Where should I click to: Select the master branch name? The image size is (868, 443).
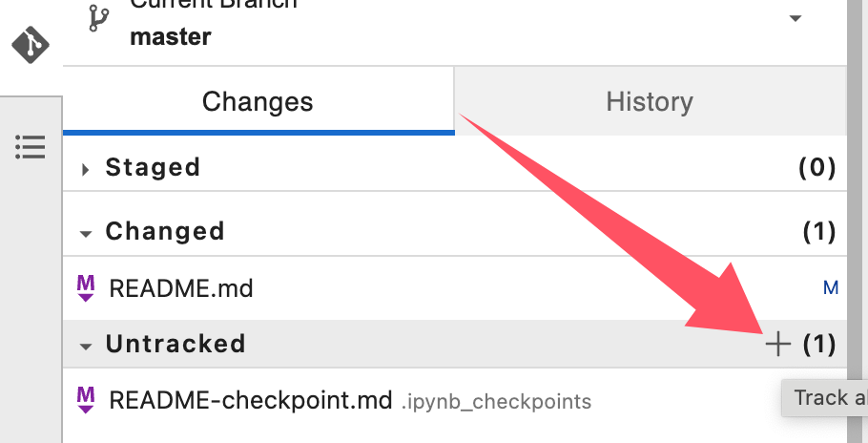(x=171, y=37)
